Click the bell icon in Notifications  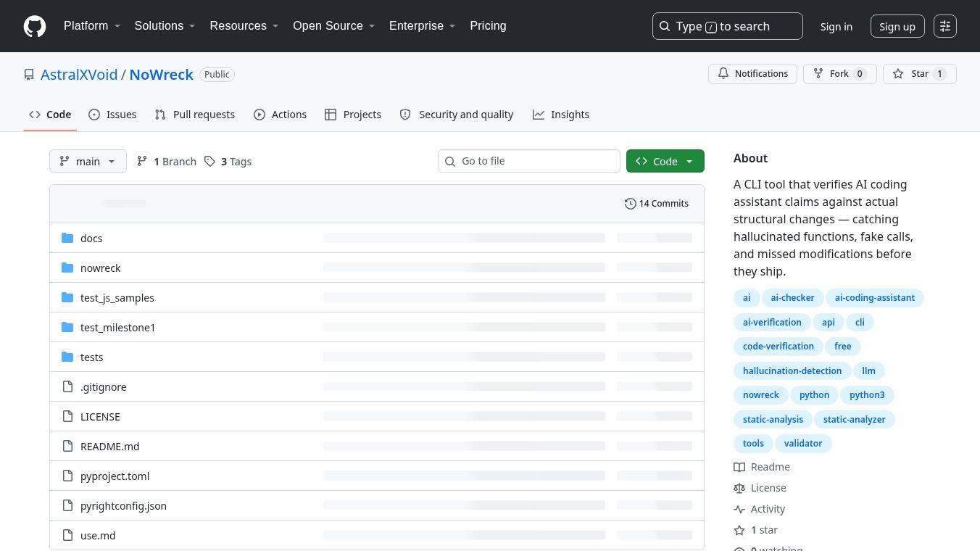click(723, 74)
